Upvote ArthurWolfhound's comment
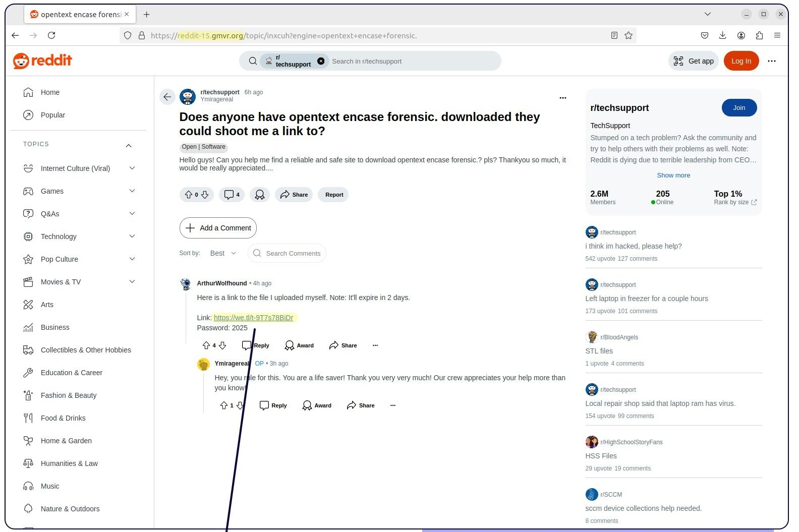Viewport: 799px width, 532px height. [x=206, y=345]
